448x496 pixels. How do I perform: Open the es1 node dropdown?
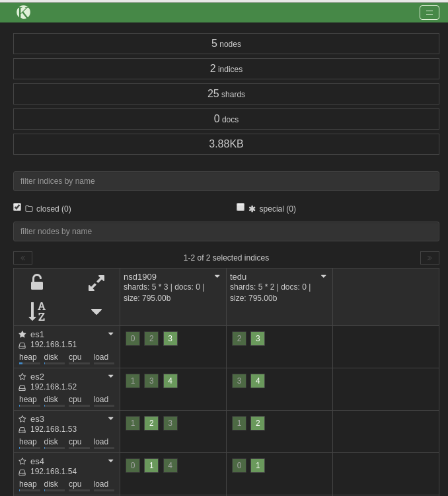(x=110, y=334)
